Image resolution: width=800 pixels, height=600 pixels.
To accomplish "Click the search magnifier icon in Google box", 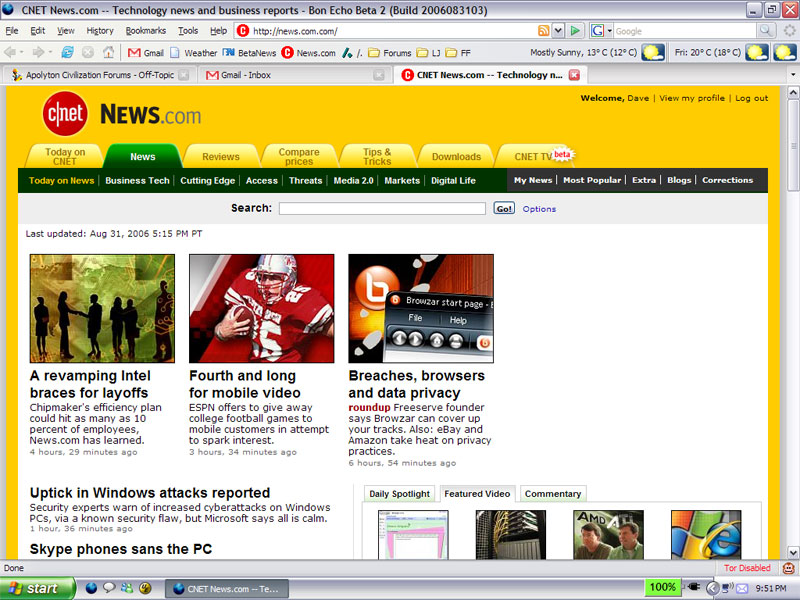I will pyautogui.click(x=765, y=31).
